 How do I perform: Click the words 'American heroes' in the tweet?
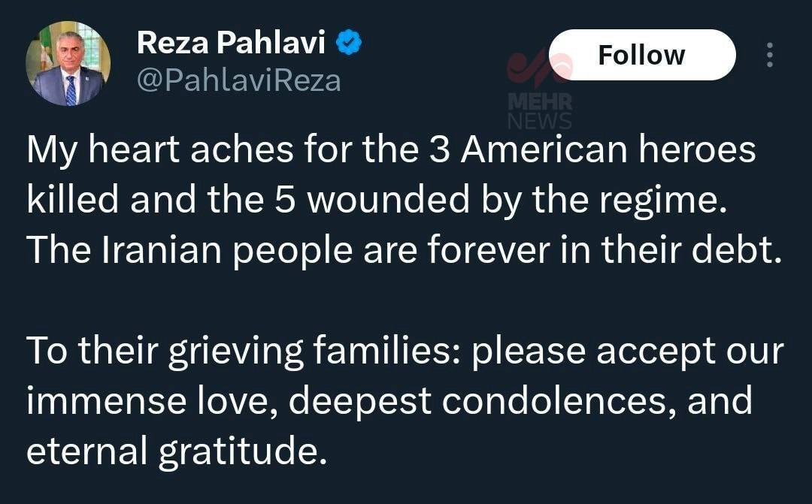pyautogui.click(x=607, y=149)
